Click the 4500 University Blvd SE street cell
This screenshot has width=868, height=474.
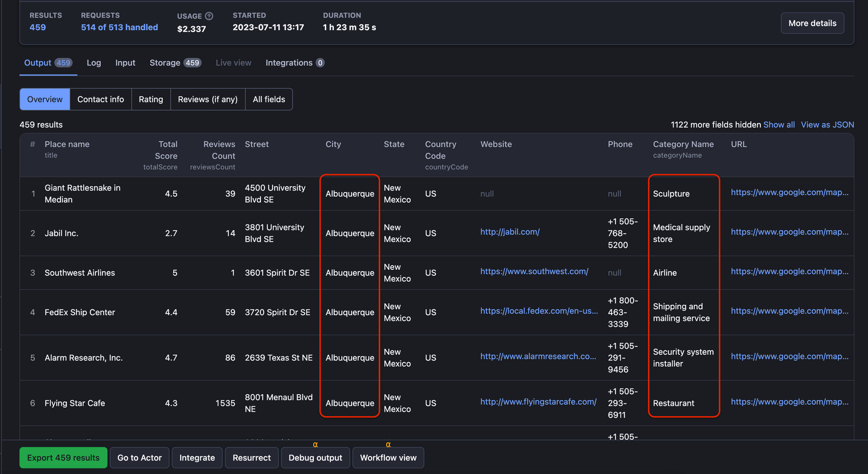coord(275,194)
